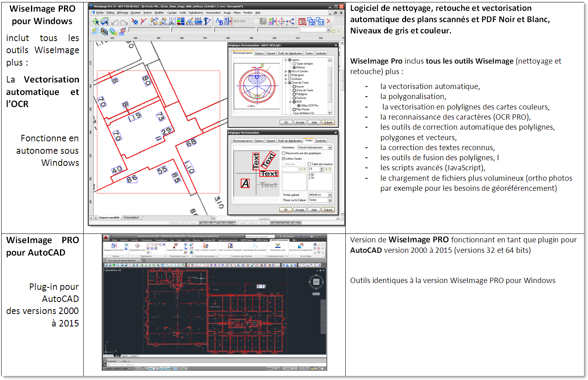
Task: Open the BATI-OCR template dropdown in toolbar
Action: (246, 21)
